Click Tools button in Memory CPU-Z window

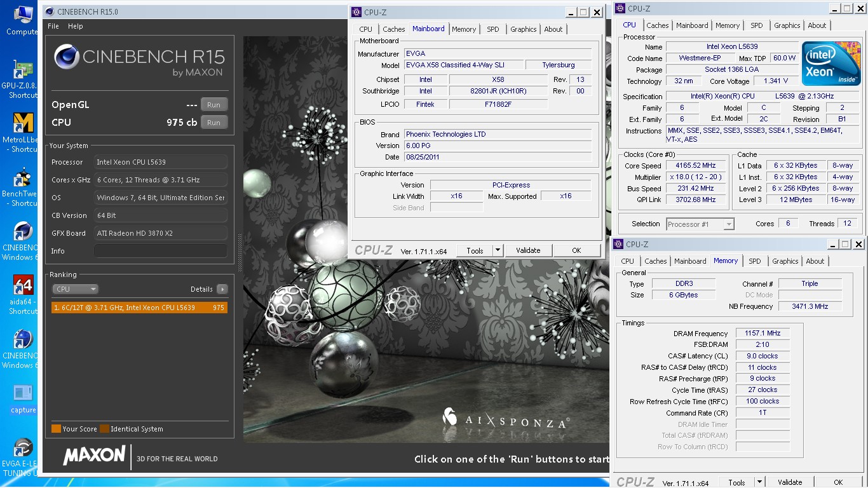(x=736, y=482)
